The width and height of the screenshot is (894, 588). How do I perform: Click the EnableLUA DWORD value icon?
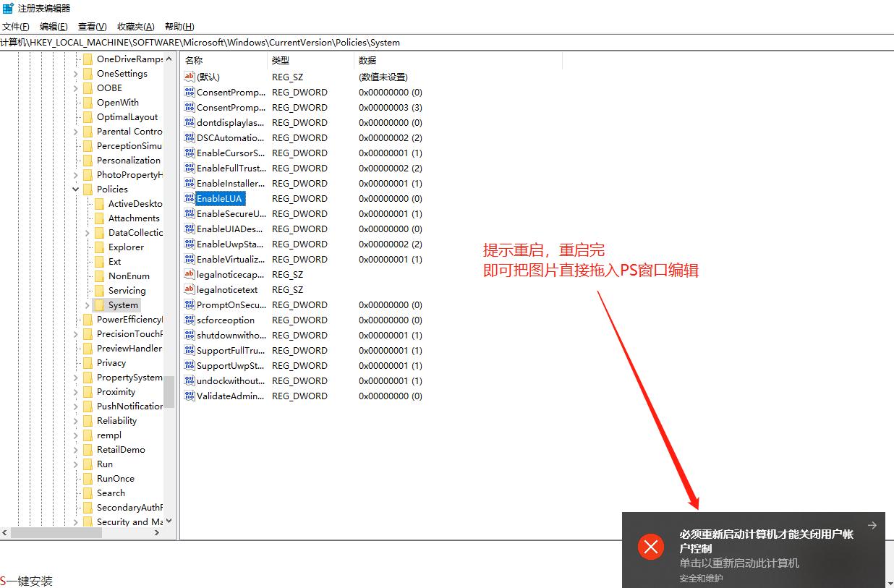tap(190, 198)
